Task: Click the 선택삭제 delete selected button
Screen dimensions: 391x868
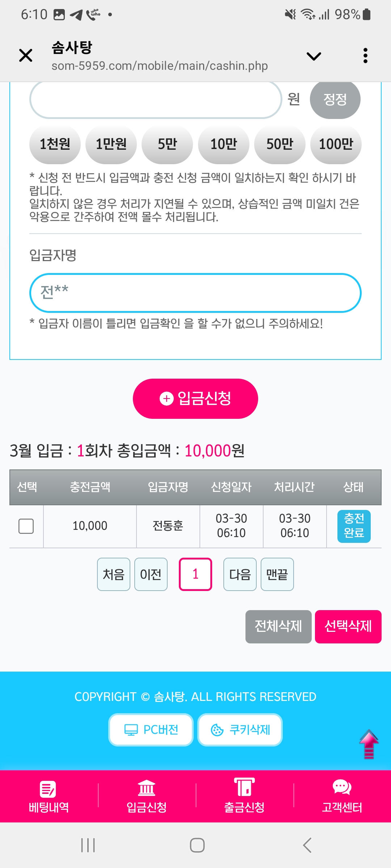Action: click(x=348, y=626)
